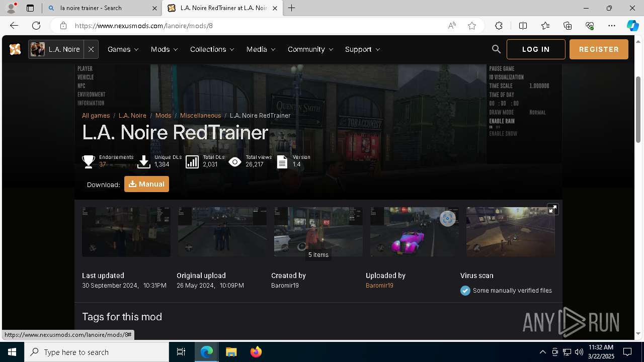Launch Firefox from taskbar
644x362 pixels.
tap(256, 352)
